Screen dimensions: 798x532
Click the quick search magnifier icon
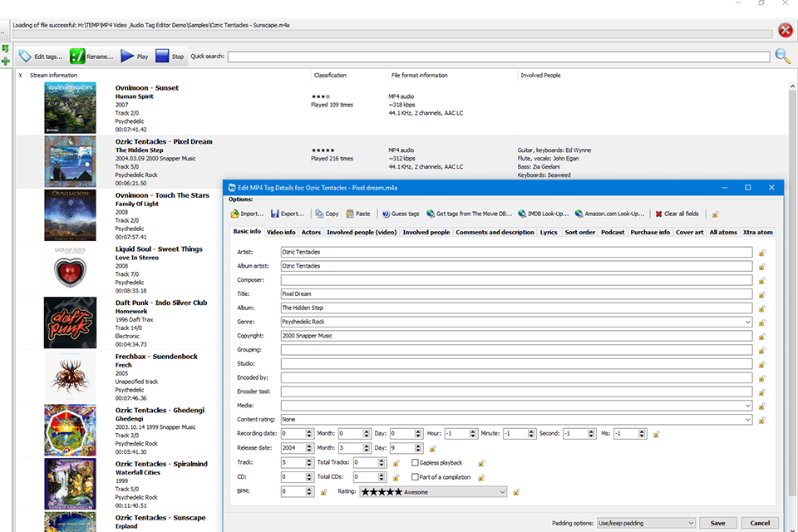(782, 57)
